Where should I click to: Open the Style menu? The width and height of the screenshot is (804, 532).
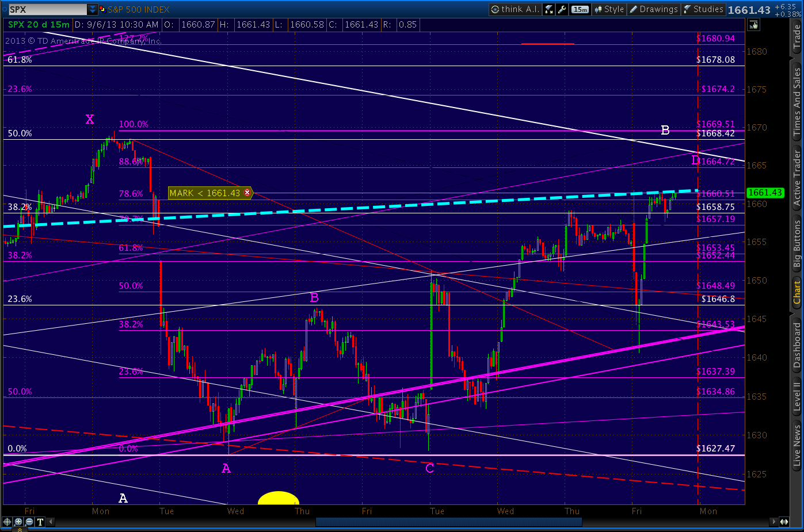[609, 9]
